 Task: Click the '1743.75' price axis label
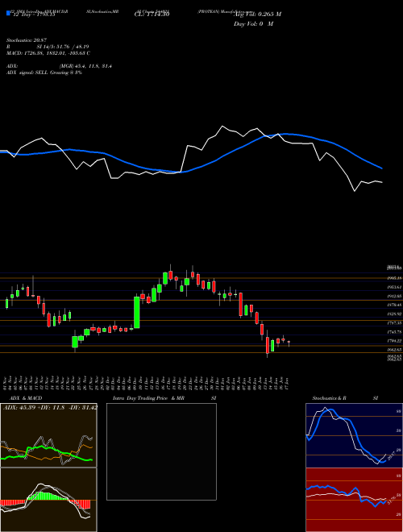coord(394,332)
